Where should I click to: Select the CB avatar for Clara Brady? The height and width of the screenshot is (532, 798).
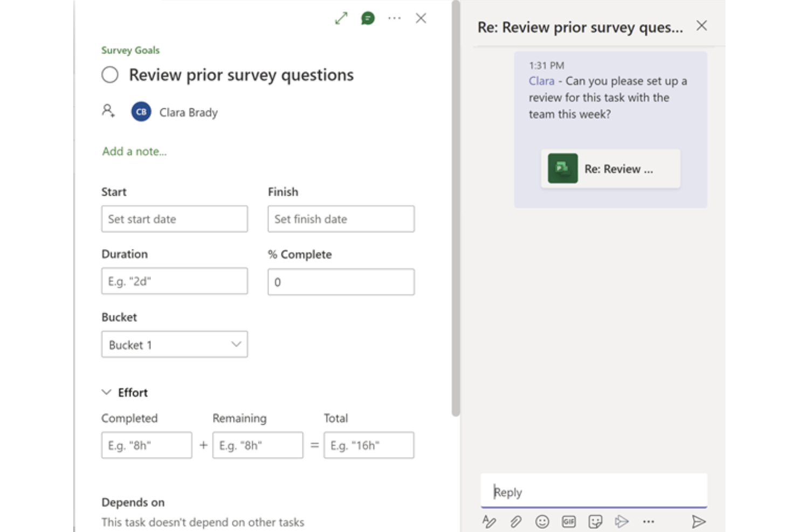[x=141, y=112]
